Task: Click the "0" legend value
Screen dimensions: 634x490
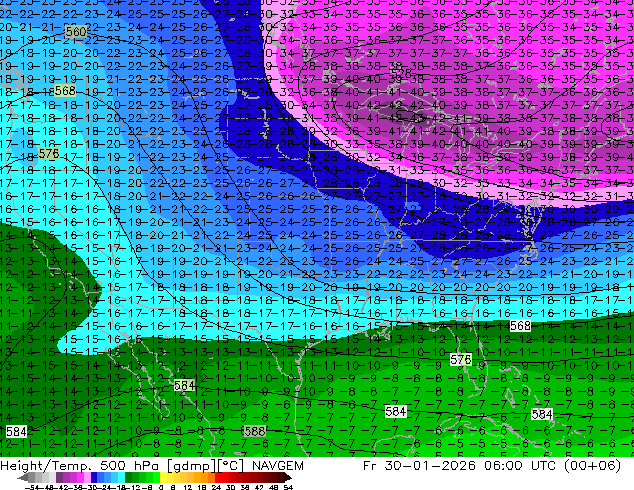Action: [161, 487]
